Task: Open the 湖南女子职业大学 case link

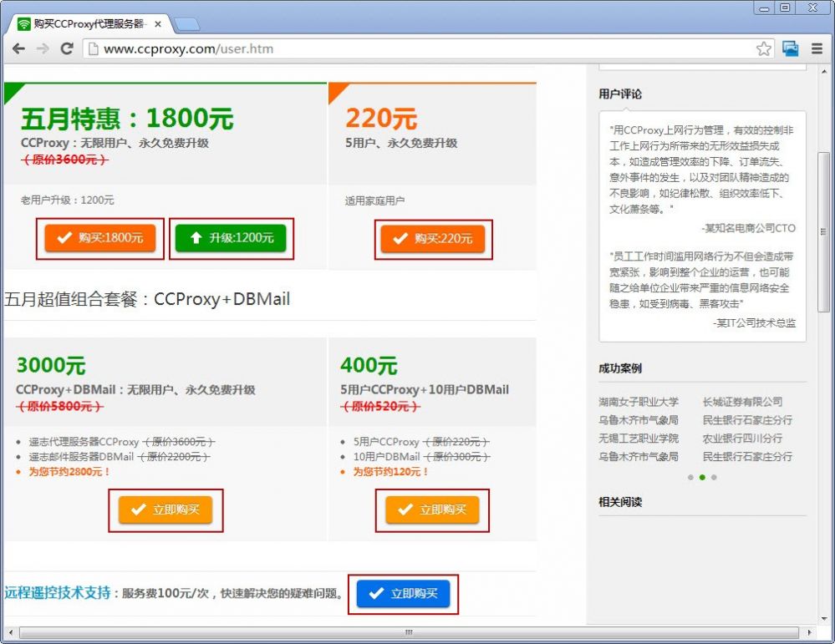Action: pos(639,402)
